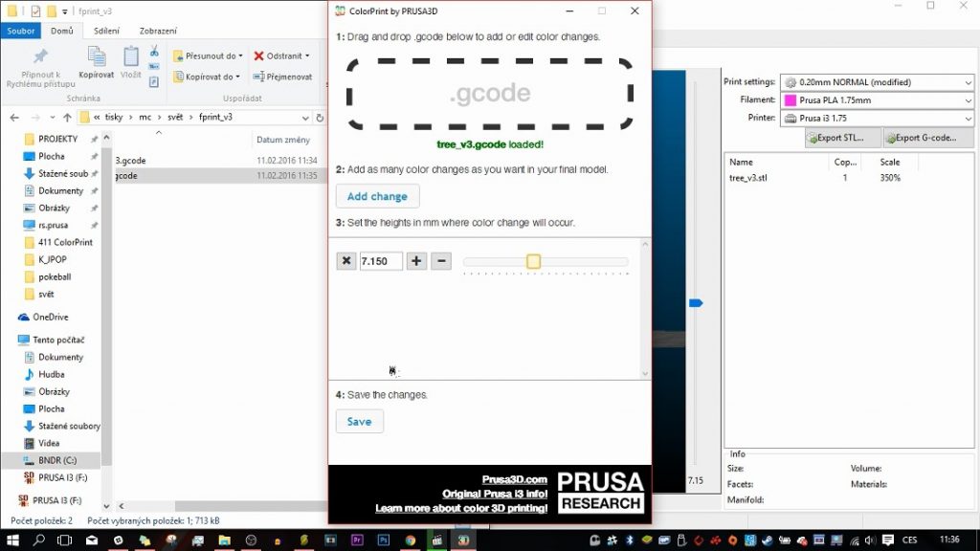980x551 pixels.
Task: Expand the address bar history dropdown
Action: coord(305,118)
